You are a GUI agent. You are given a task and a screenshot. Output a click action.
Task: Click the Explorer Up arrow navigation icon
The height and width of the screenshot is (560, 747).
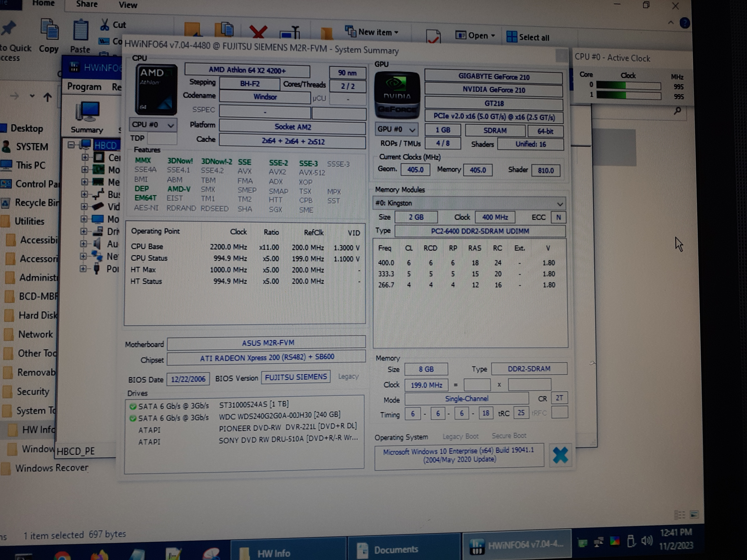point(48,97)
